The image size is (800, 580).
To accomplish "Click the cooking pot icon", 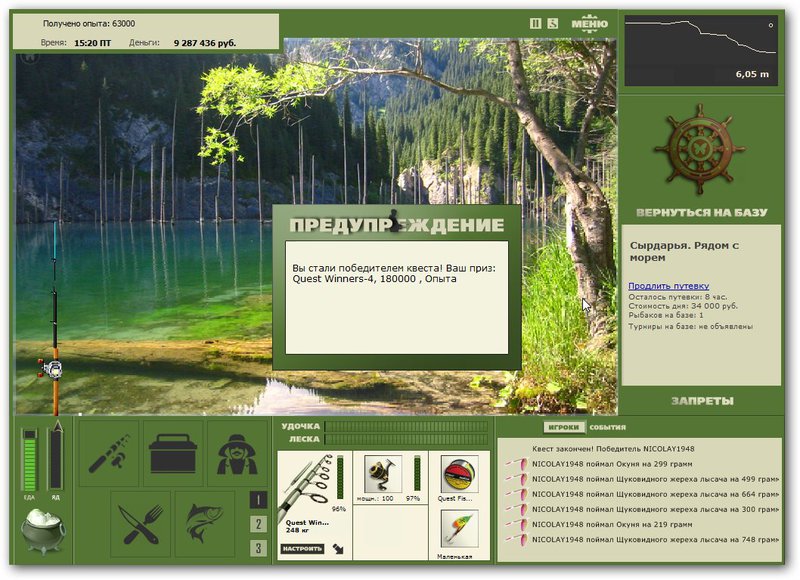I will coord(43,531).
